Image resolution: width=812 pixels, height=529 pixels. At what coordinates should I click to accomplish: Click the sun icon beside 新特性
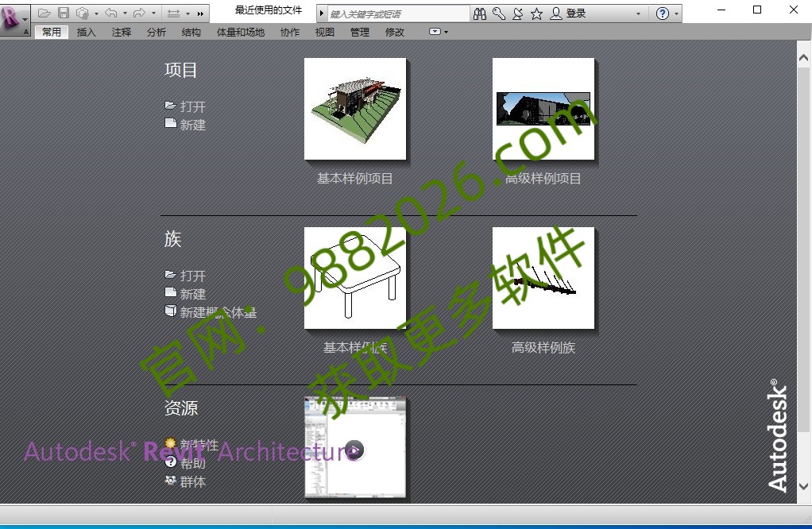(x=170, y=443)
